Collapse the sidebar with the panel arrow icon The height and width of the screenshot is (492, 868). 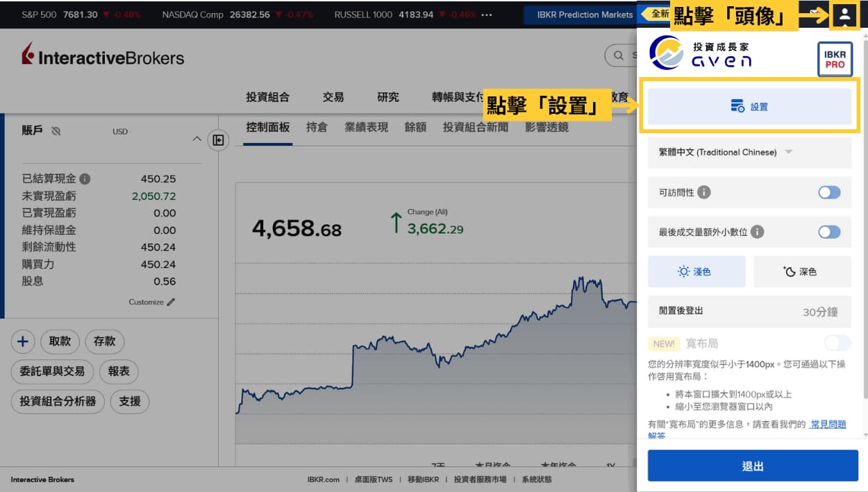point(218,141)
